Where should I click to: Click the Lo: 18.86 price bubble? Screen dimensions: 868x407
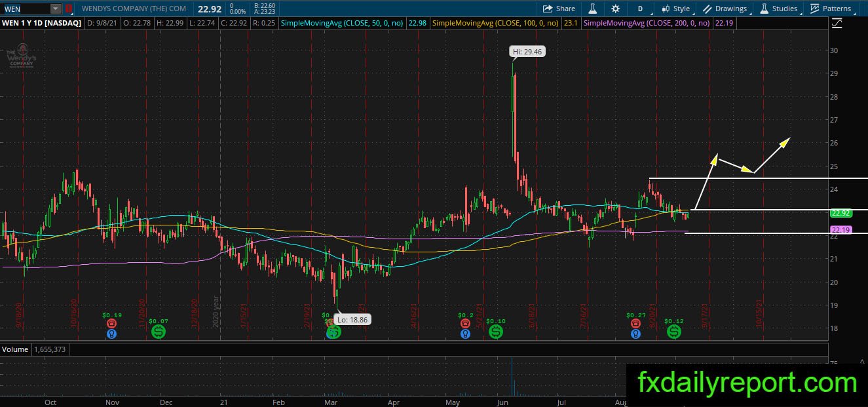[352, 320]
